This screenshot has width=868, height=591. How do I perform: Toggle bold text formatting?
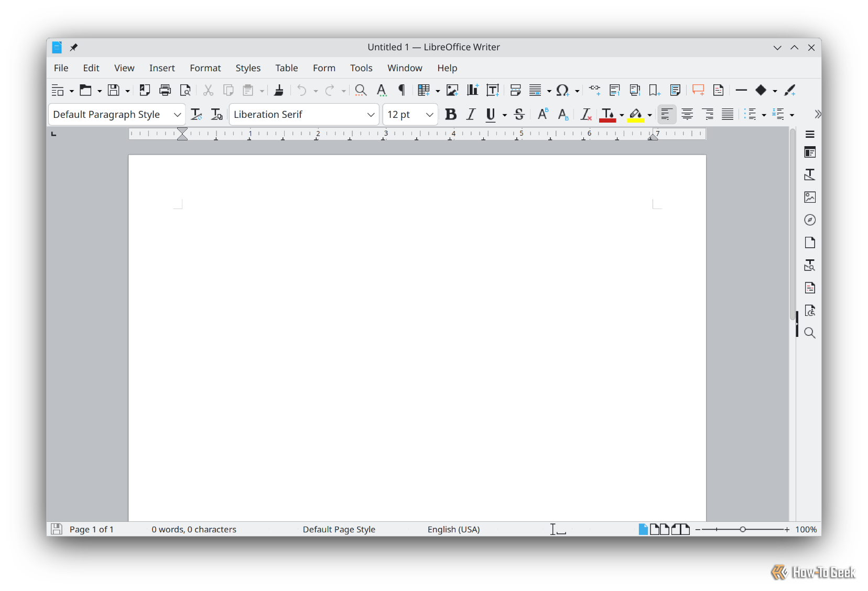pyautogui.click(x=451, y=114)
